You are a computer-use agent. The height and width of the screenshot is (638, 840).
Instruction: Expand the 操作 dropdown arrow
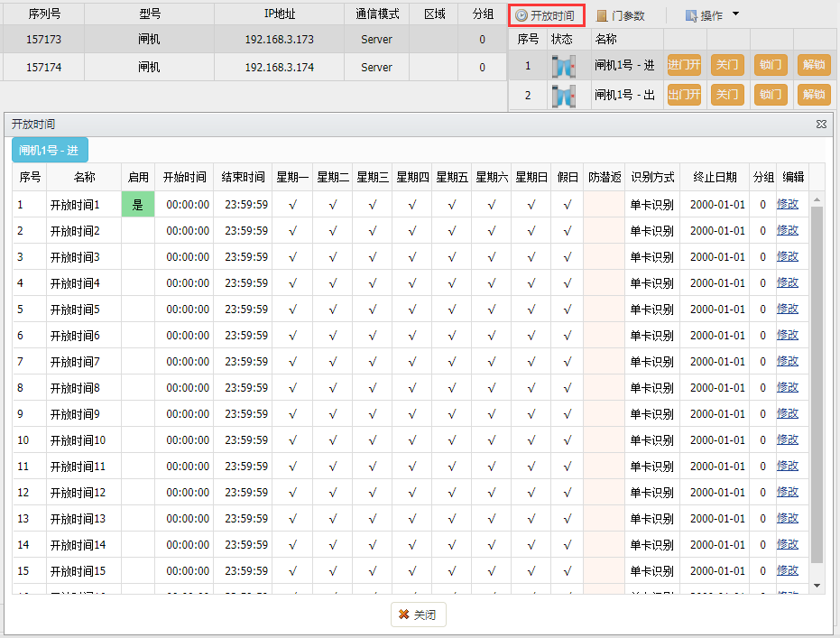click(x=735, y=14)
